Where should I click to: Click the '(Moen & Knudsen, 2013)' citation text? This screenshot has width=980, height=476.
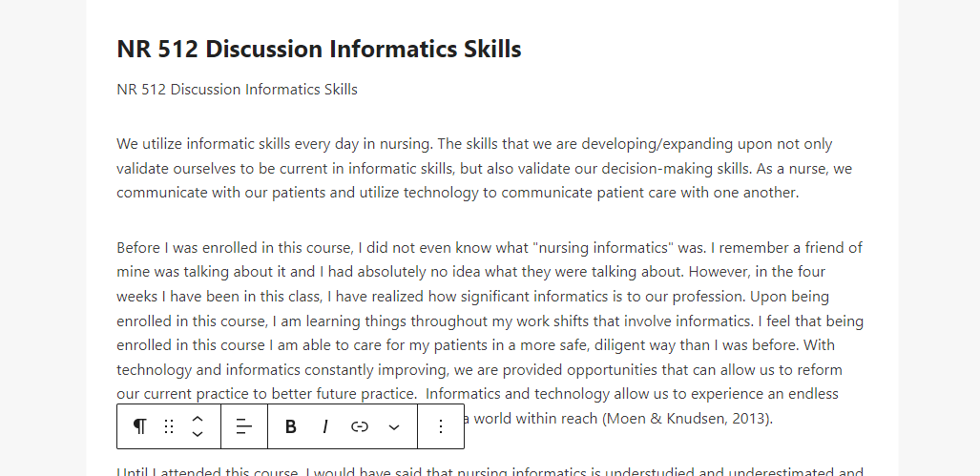tap(687, 419)
